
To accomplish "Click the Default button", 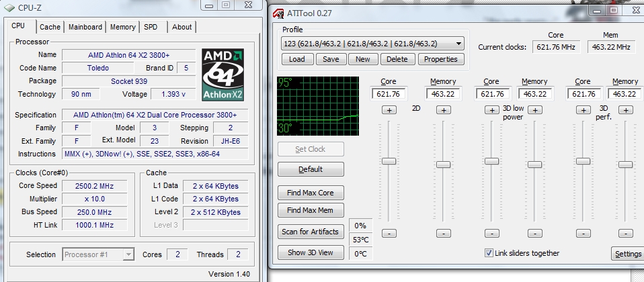I will (311, 169).
